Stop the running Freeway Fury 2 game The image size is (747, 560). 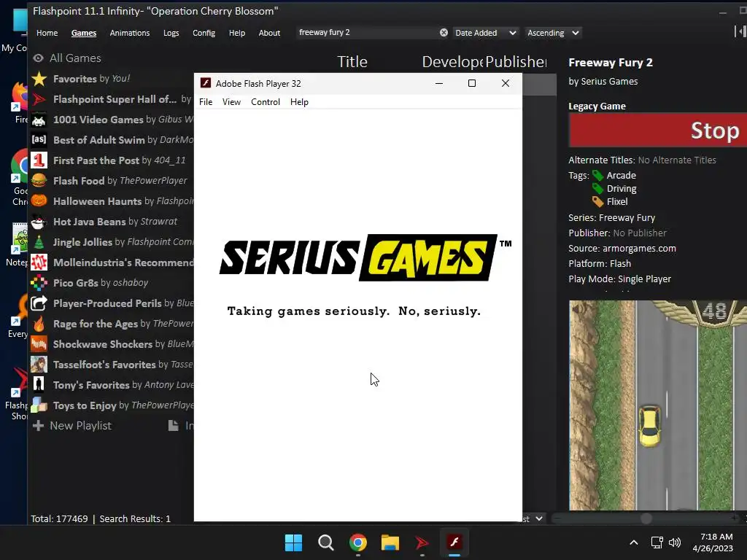pyautogui.click(x=658, y=131)
